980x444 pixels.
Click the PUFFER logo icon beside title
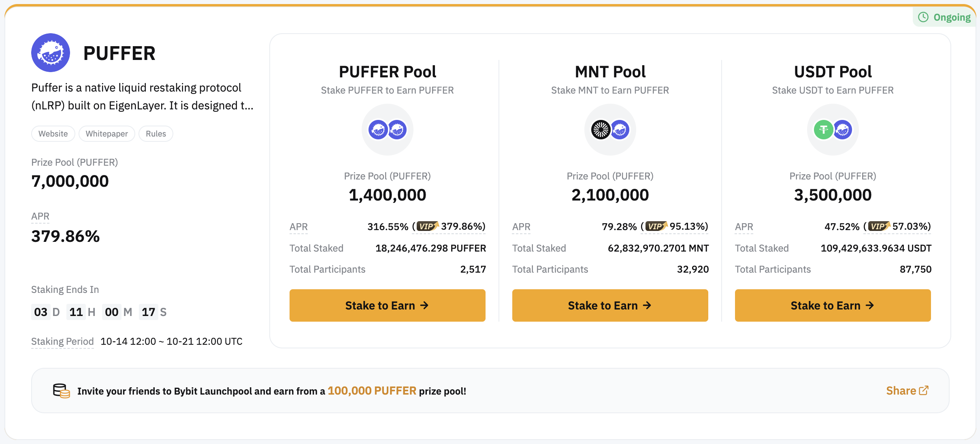pos(51,53)
